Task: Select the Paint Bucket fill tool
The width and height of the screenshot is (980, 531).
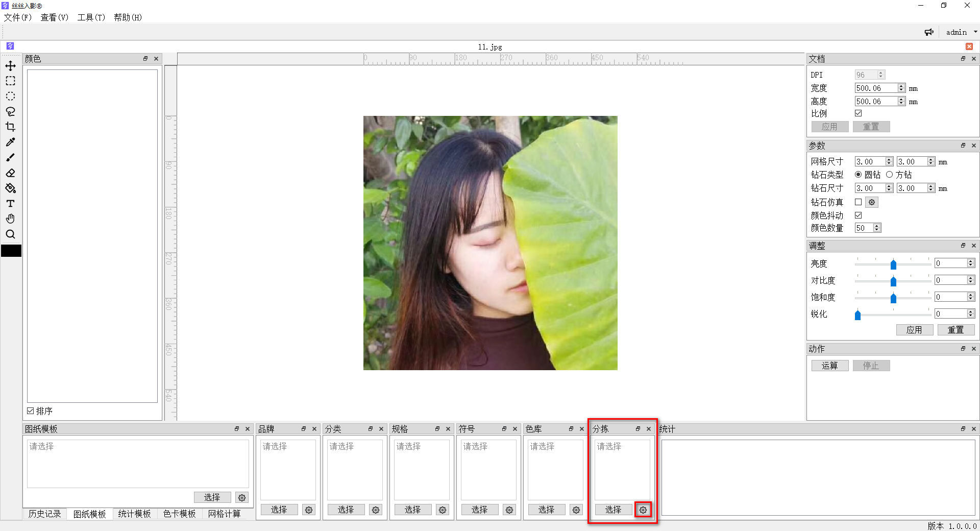Action: click(10, 188)
